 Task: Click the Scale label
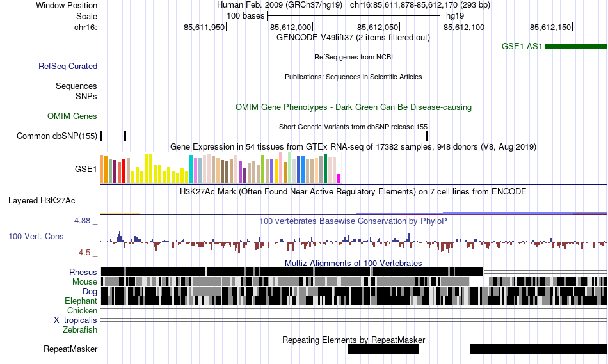(86, 16)
